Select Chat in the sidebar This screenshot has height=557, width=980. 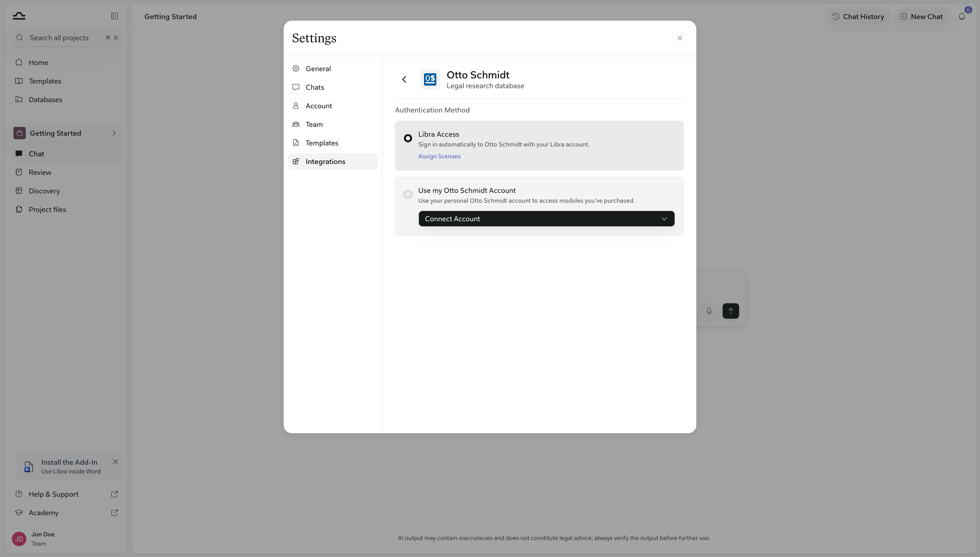(67, 154)
